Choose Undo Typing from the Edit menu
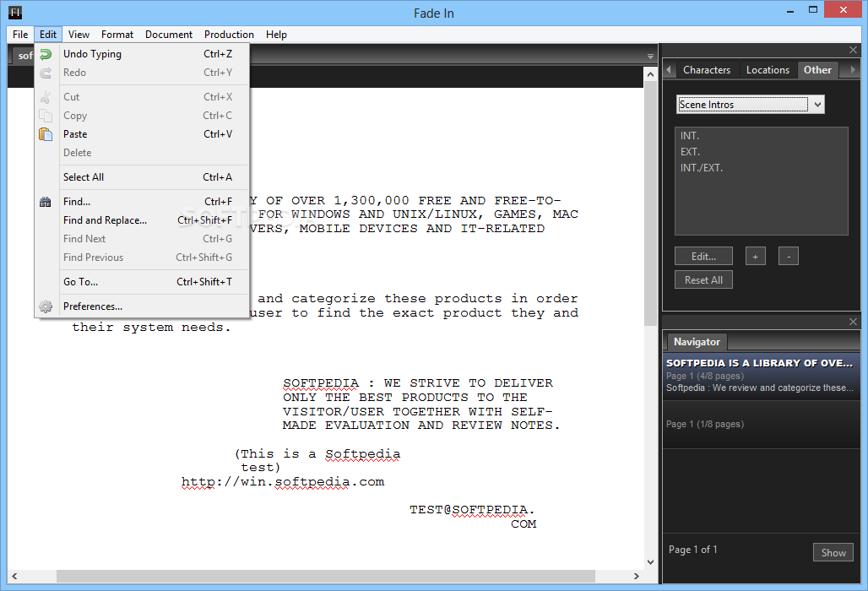Viewport: 868px width, 591px height. tap(143, 54)
